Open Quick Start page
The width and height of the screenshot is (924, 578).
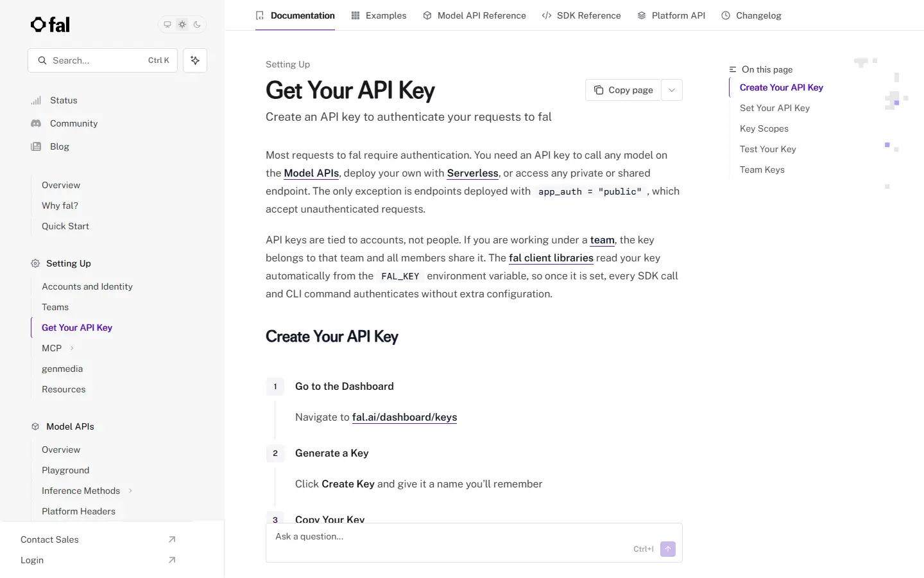(x=65, y=226)
